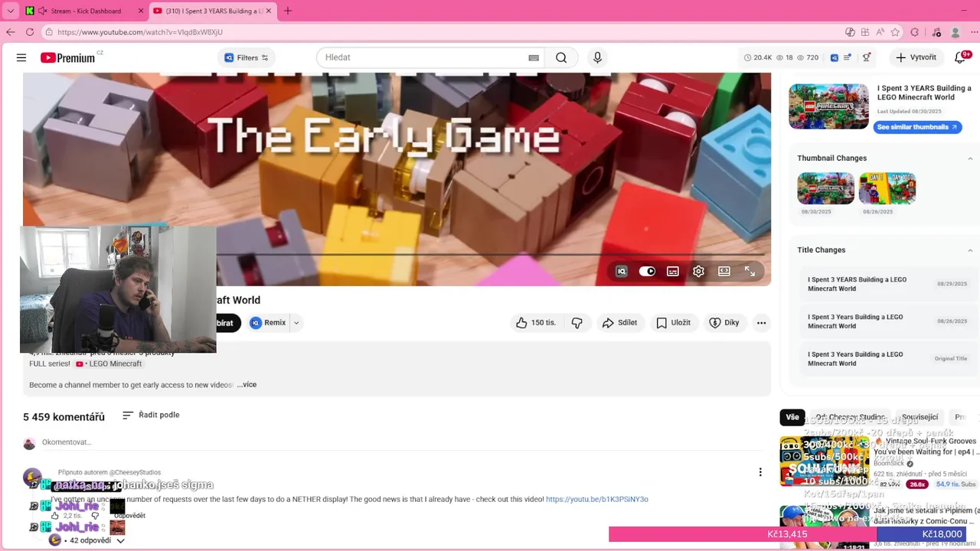Open browser three-dot settings menu
Image resolution: width=980 pixels, height=551 pixels.
click(x=973, y=32)
